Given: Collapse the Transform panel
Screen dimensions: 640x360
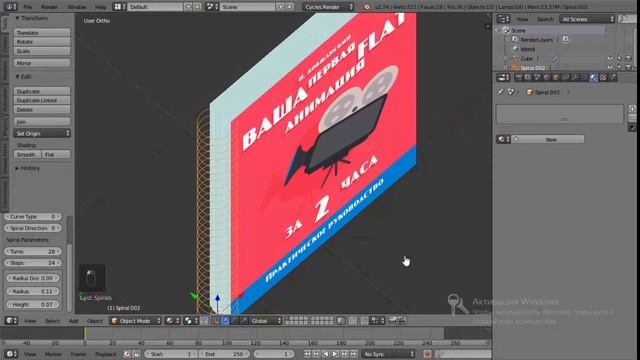Looking at the screenshot, I should [17, 18].
